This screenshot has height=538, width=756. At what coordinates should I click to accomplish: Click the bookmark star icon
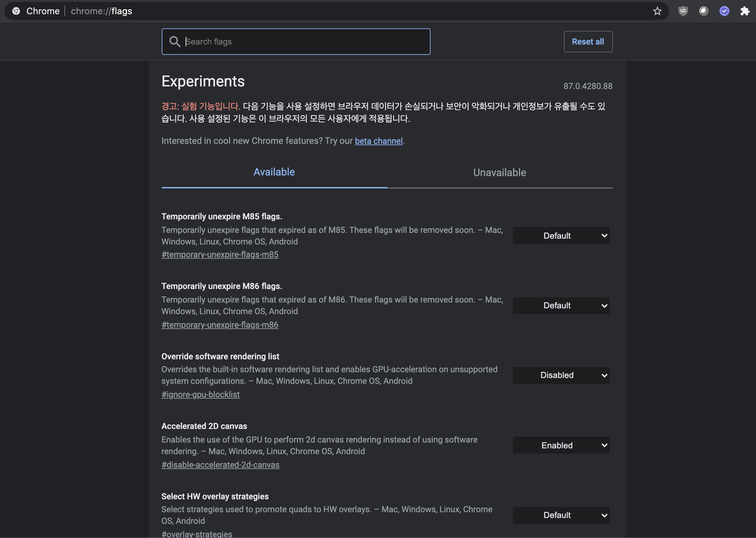[x=657, y=11]
